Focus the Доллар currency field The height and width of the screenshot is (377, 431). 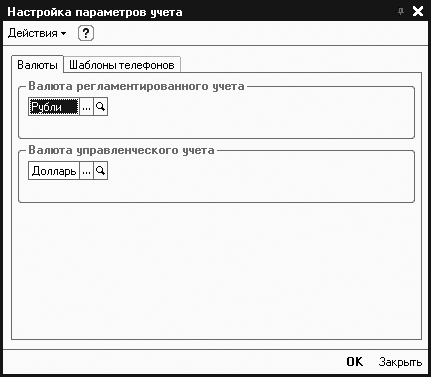tap(54, 171)
